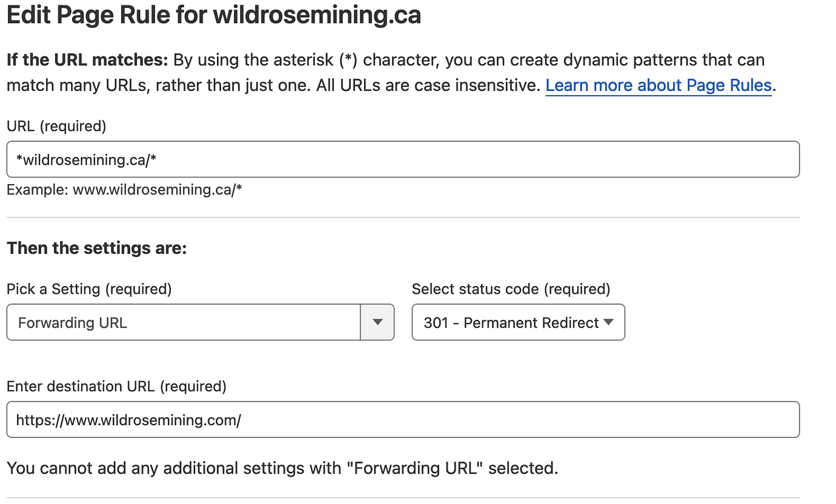Click the "Enter destination URL (required)" label
Viewport: 836px width, 504px height.
pos(116,386)
